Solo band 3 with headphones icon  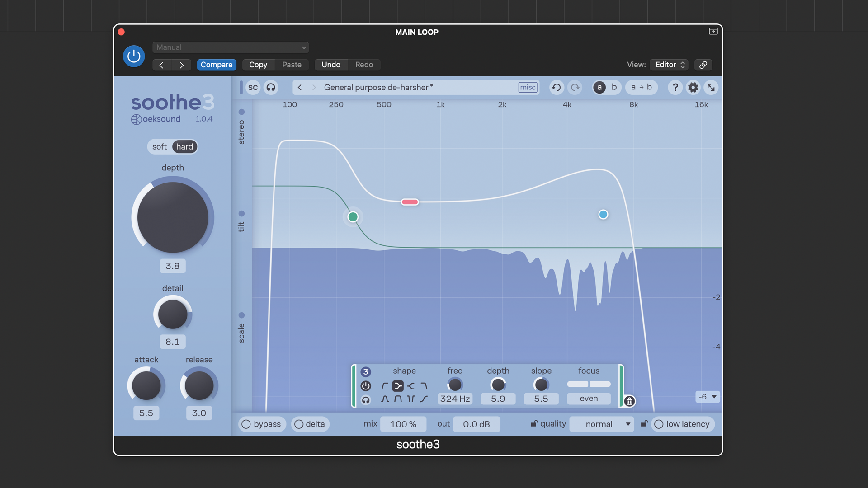pyautogui.click(x=366, y=400)
